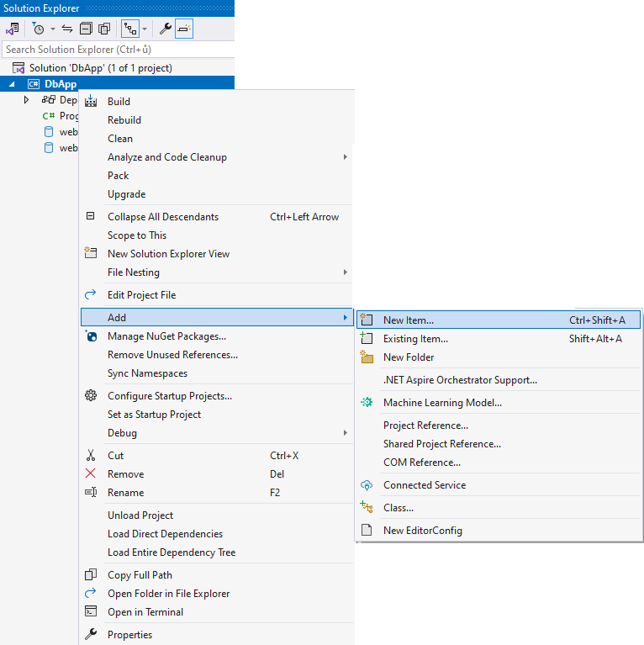Screen dimensions: 644x645
Task: Choose Load Entire Dependency Tree
Action: pyautogui.click(x=217, y=552)
